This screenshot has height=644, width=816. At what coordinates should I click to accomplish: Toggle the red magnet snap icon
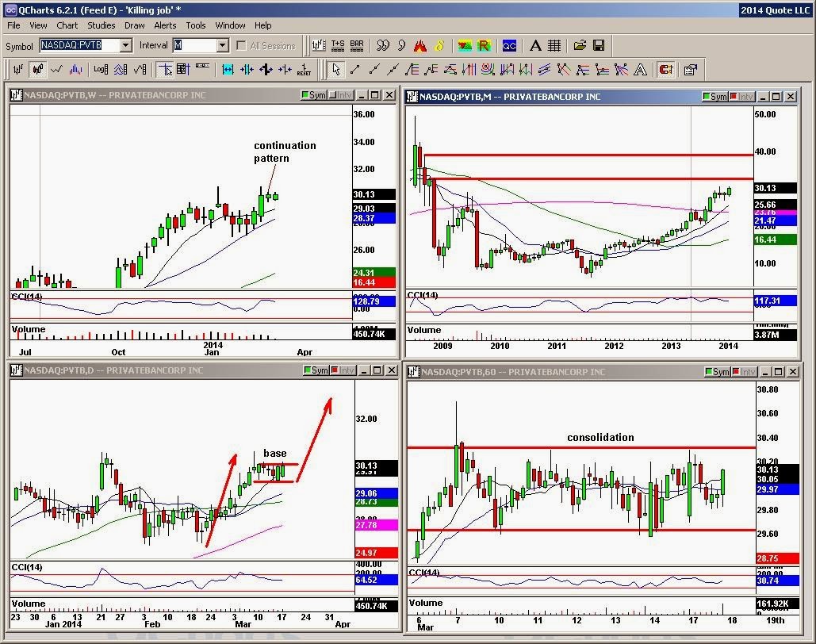pyautogui.click(x=666, y=69)
